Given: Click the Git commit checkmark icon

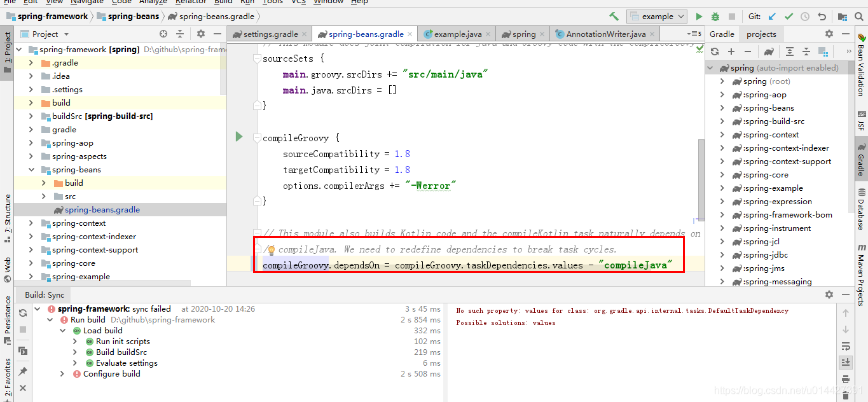Looking at the screenshot, I should (789, 17).
